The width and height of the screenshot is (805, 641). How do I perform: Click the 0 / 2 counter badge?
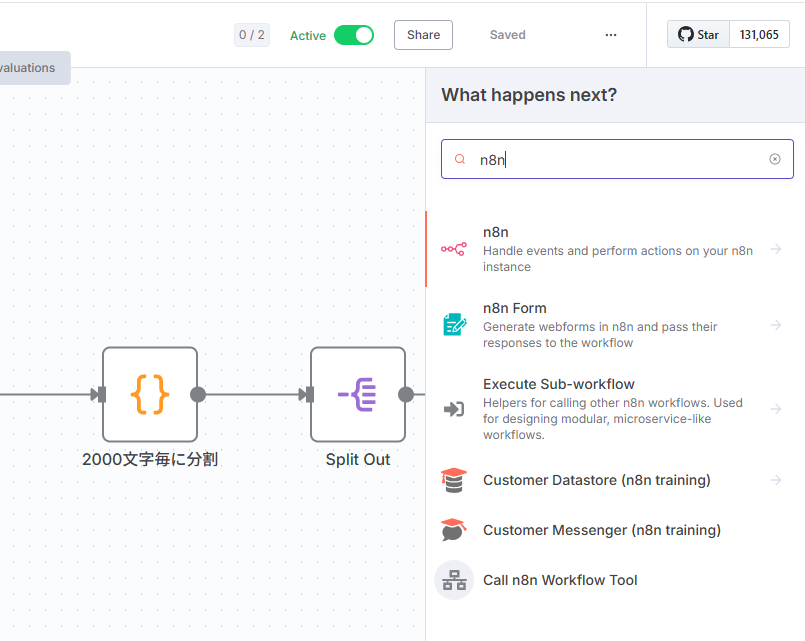252,35
